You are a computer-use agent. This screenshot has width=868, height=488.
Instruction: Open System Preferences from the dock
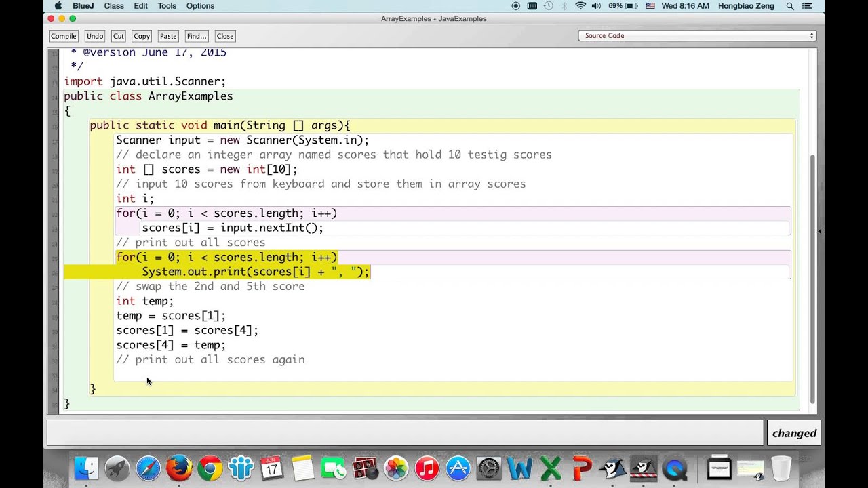tap(489, 468)
